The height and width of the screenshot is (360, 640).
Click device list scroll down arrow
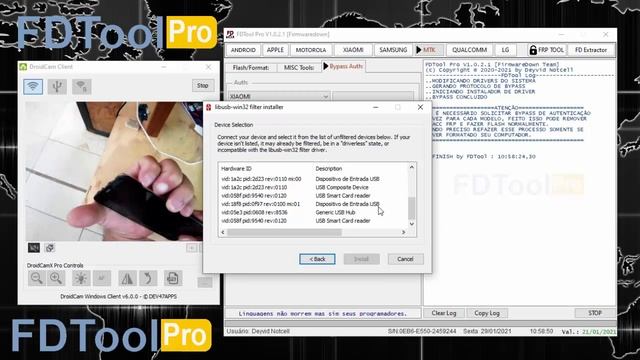[x=411, y=224]
